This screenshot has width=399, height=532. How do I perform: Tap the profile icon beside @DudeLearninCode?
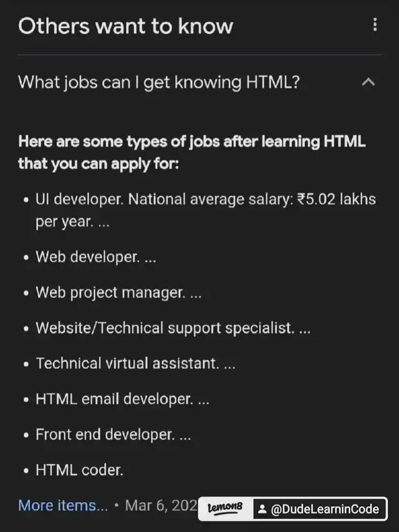[262, 509]
